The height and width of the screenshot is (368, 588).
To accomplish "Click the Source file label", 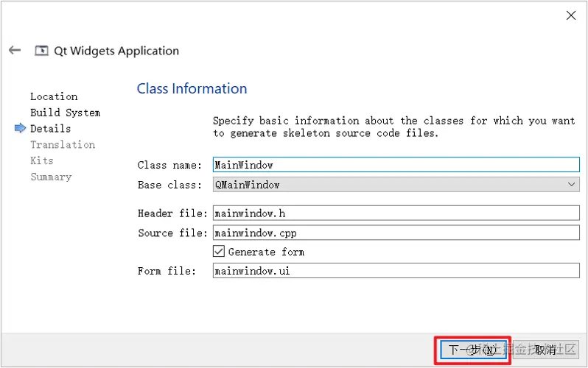I will click(x=172, y=233).
